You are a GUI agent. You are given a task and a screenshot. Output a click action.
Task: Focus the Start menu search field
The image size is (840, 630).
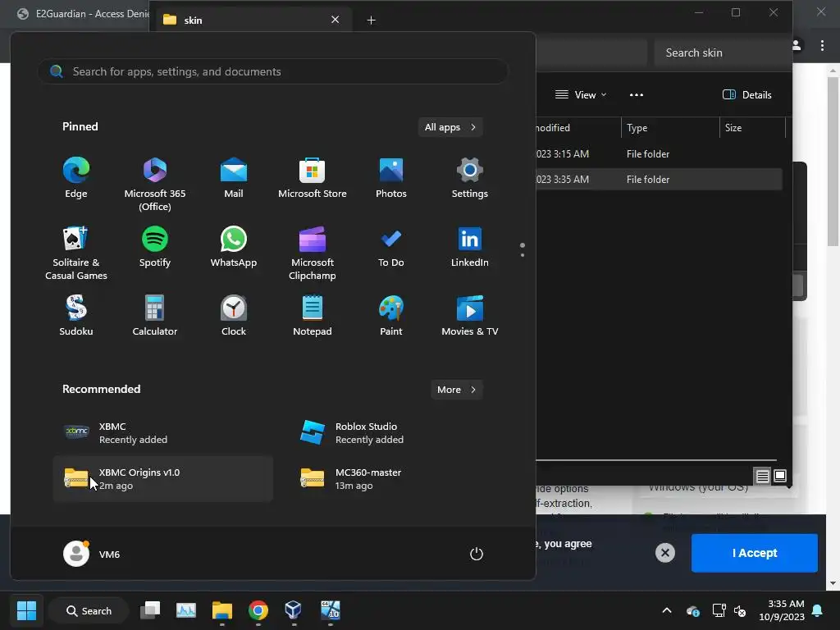[x=272, y=71]
